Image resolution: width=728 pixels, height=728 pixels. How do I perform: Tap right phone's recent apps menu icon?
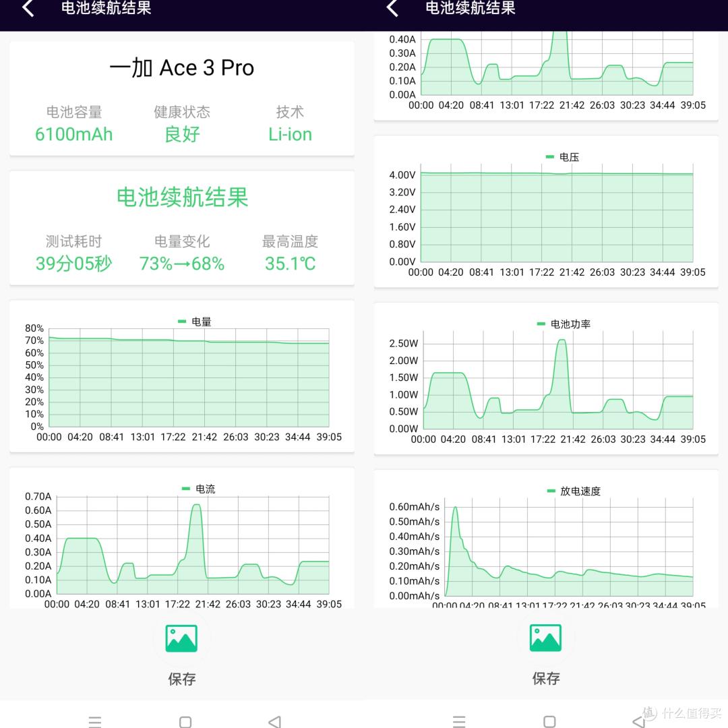click(459, 721)
